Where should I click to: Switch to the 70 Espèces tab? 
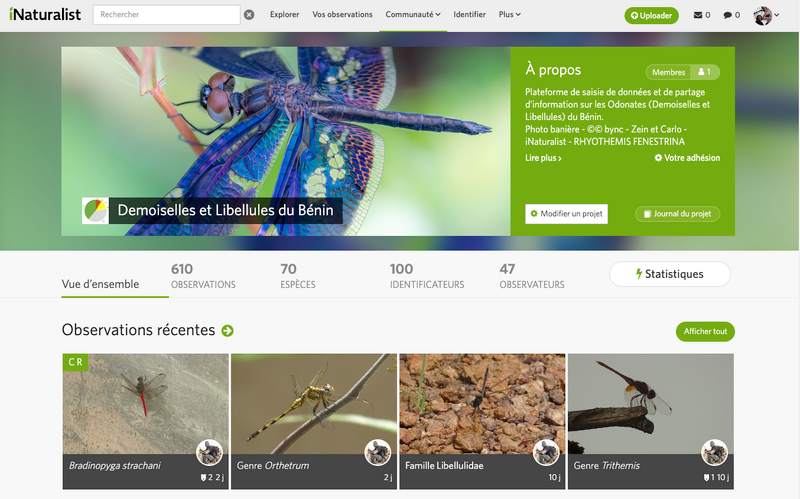pyautogui.click(x=297, y=276)
